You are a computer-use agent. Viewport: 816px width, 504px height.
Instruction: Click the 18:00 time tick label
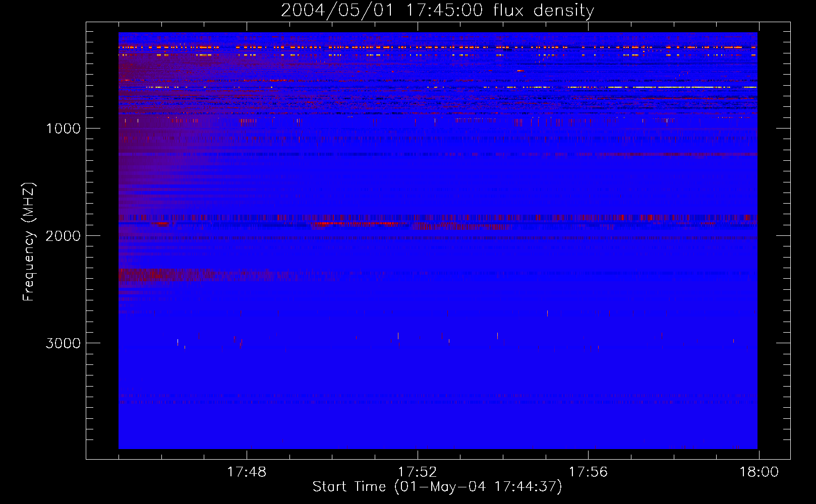tap(759, 472)
